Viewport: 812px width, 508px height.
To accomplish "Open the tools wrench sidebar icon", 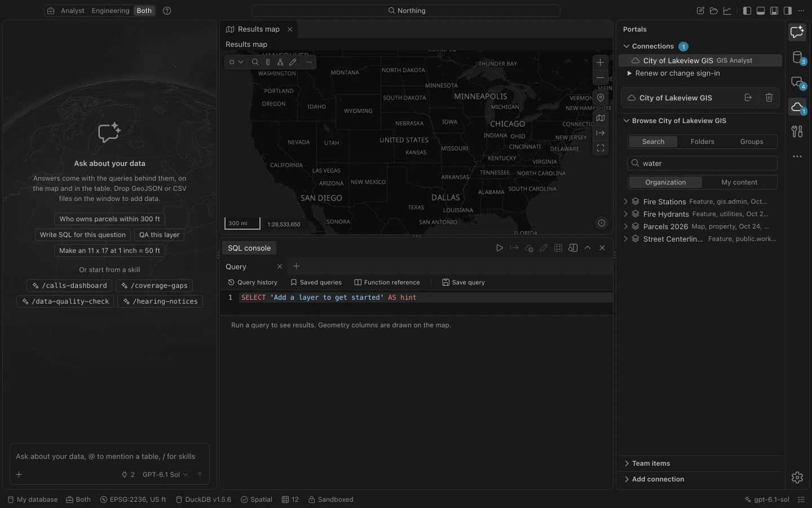I will click(797, 132).
